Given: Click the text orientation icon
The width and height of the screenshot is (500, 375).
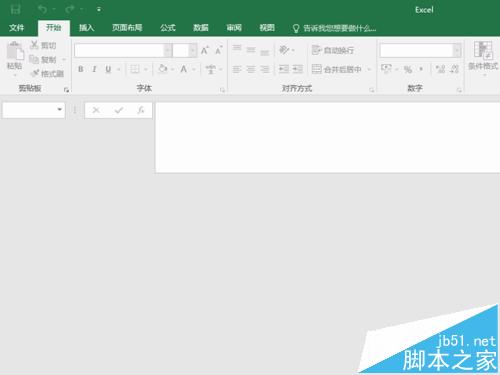Looking at the screenshot, I should coord(284,50).
